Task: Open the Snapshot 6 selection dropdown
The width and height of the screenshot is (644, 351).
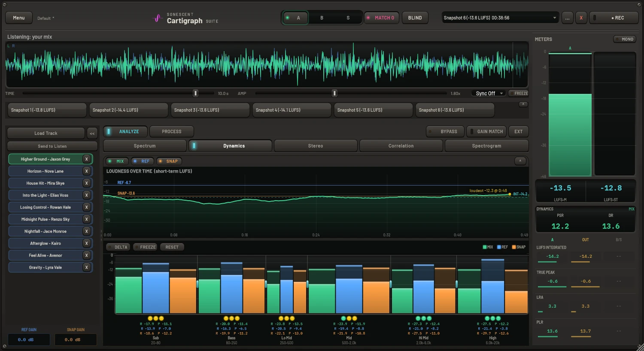Action: (500, 18)
